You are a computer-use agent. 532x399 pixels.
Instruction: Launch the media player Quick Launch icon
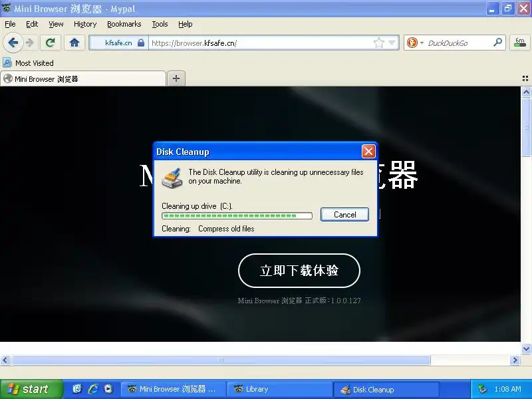coord(108,389)
